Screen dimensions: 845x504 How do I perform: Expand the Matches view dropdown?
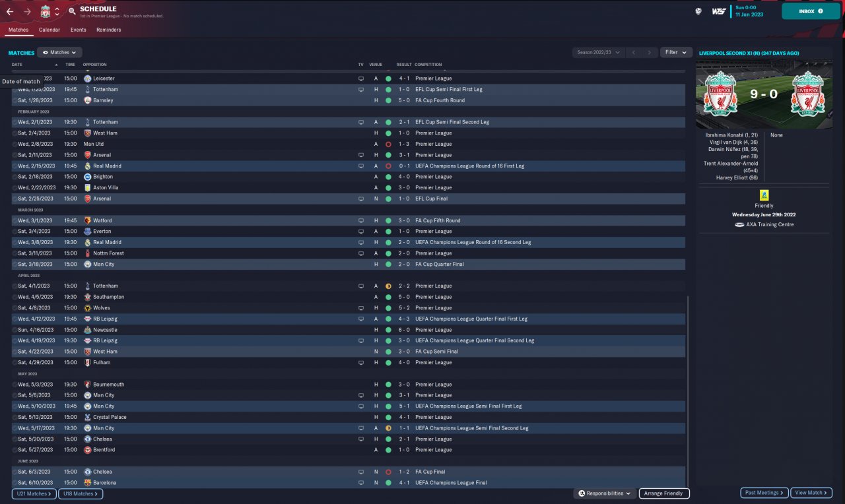click(x=59, y=52)
